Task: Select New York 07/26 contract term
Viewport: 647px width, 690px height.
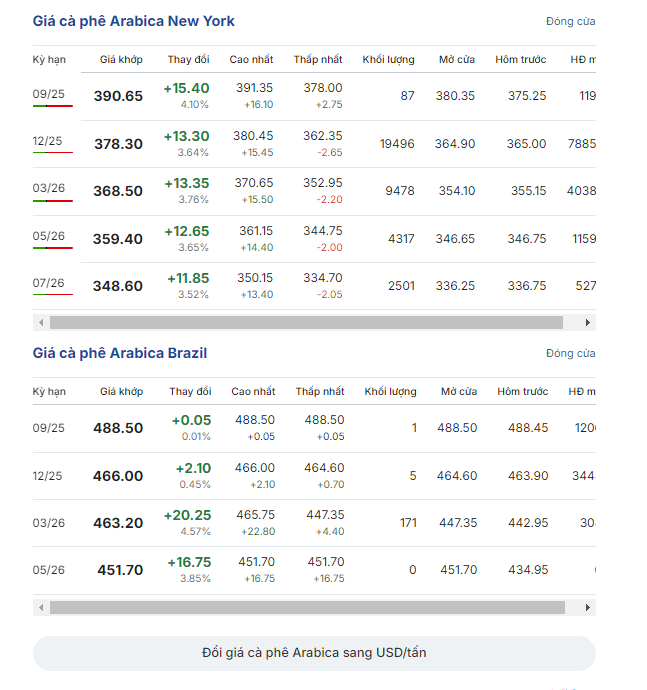Action: [48, 283]
